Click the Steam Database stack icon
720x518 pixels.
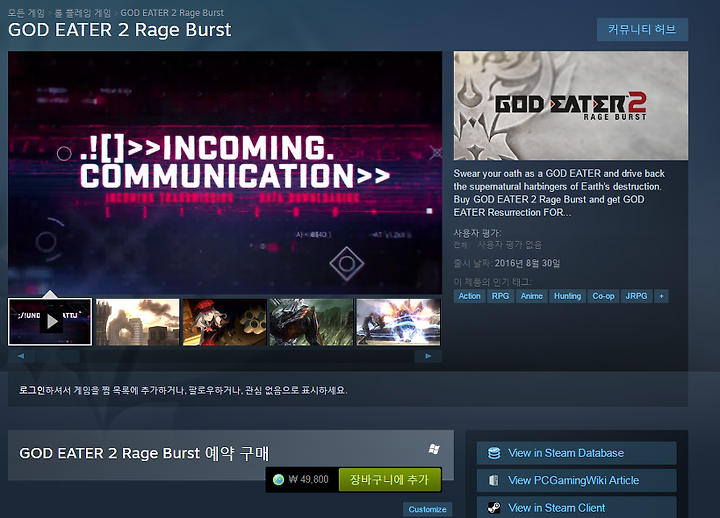(x=494, y=453)
